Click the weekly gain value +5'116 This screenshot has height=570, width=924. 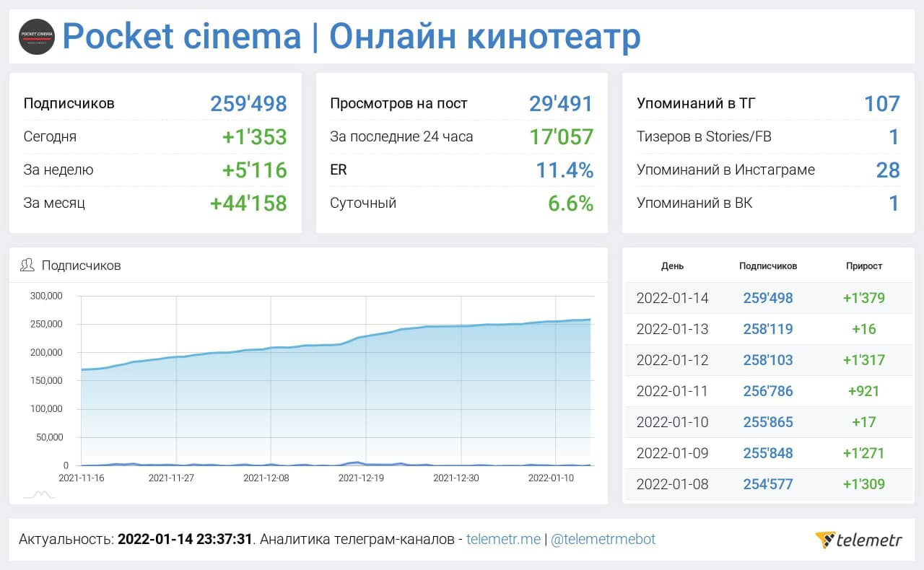tap(255, 170)
